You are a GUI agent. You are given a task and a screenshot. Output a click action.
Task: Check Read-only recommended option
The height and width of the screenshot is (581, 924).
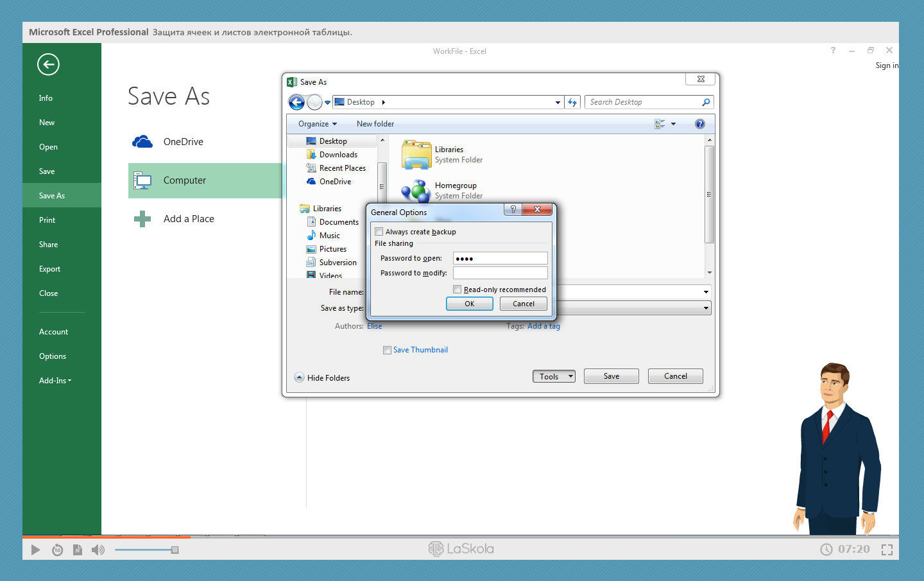coord(458,290)
